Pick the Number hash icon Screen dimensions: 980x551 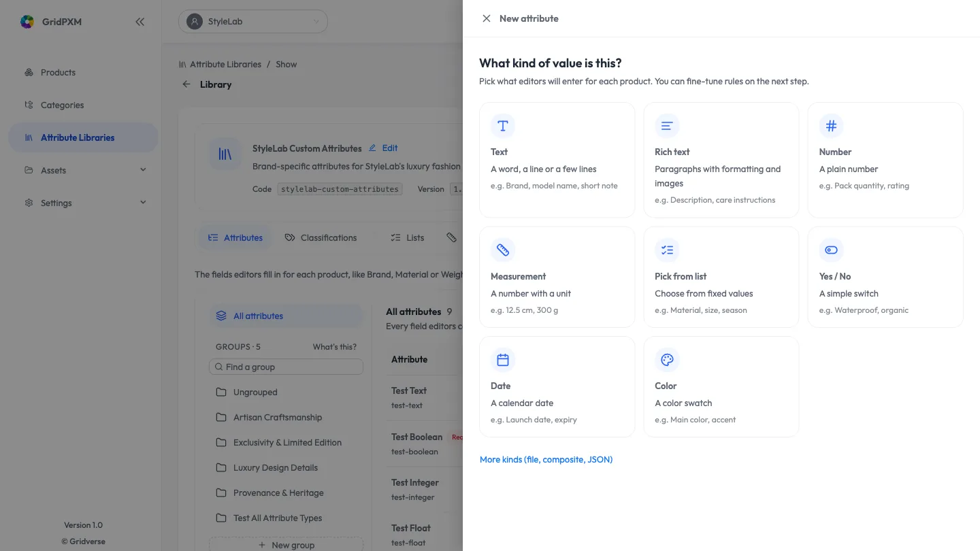[x=831, y=126]
